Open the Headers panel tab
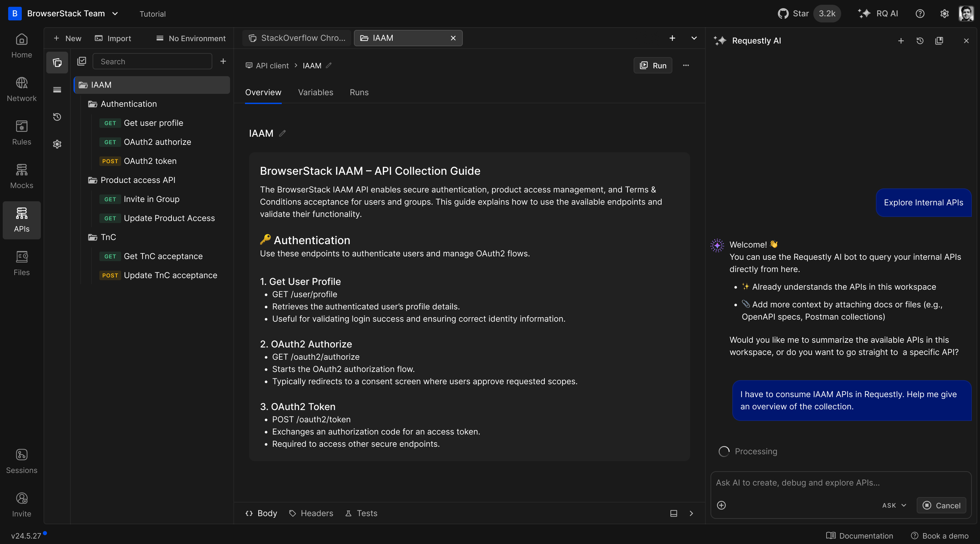Screen dimensions: 980x544 click(311, 514)
